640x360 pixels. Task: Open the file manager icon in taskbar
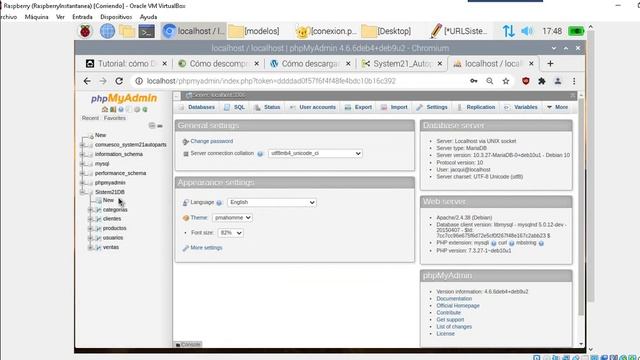coord(127,31)
